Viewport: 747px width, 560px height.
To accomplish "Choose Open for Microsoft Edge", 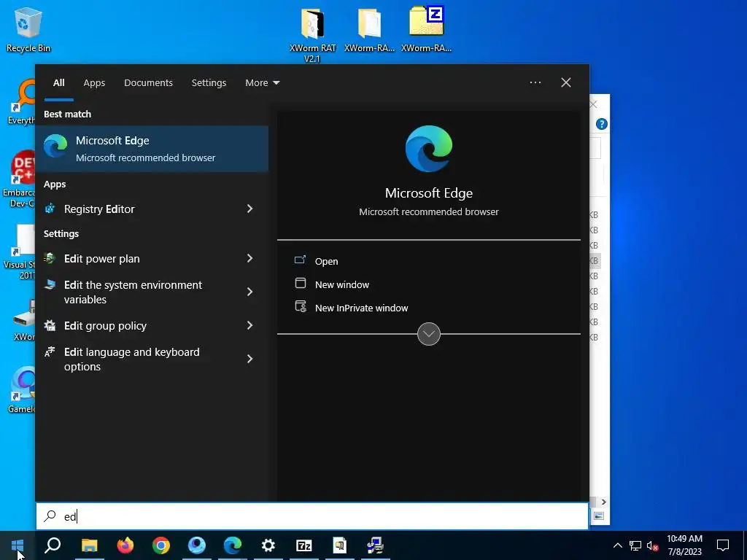I will [326, 262].
